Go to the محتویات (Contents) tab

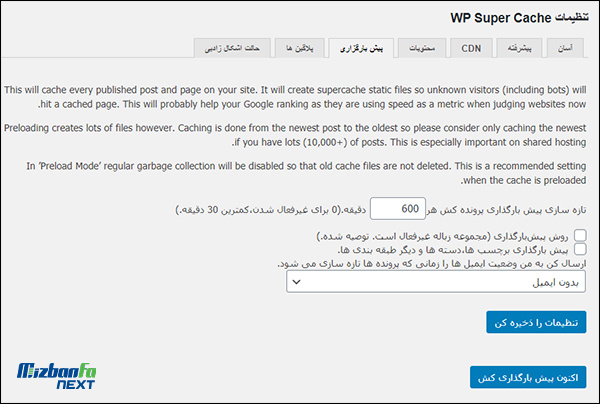pyautogui.click(x=419, y=47)
